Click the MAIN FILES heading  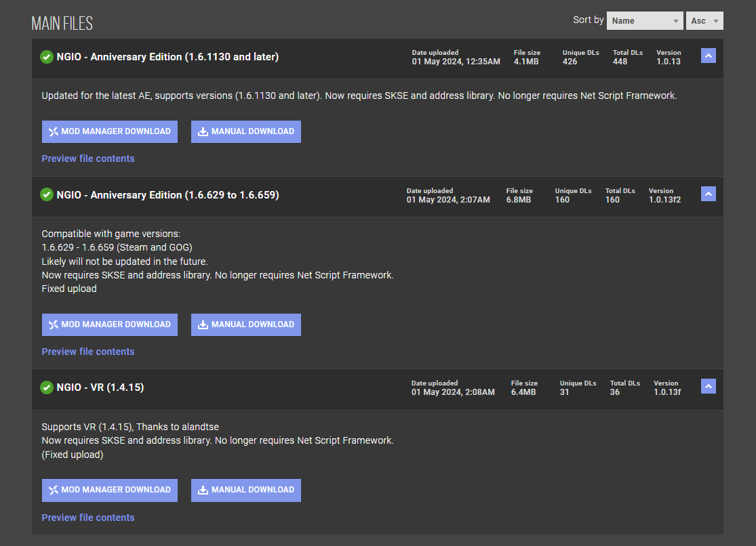tap(62, 23)
